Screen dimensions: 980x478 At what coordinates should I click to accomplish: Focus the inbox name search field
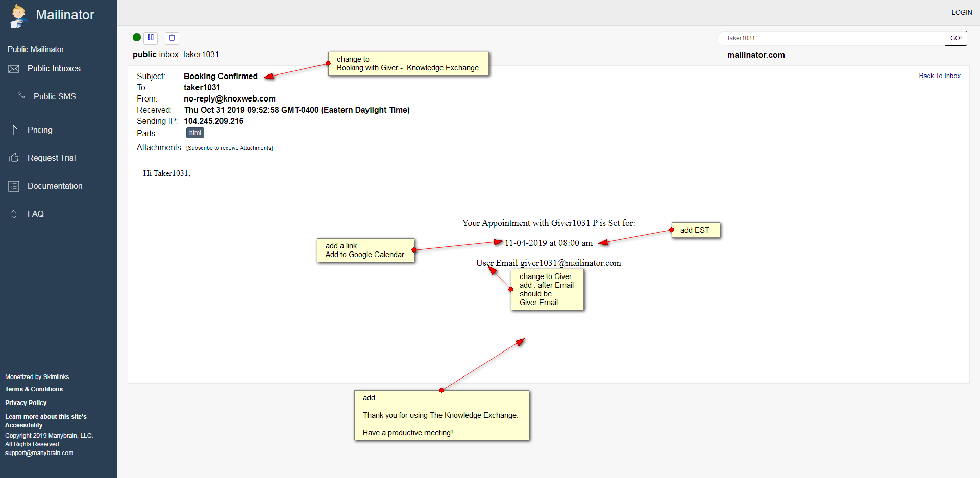(x=831, y=38)
